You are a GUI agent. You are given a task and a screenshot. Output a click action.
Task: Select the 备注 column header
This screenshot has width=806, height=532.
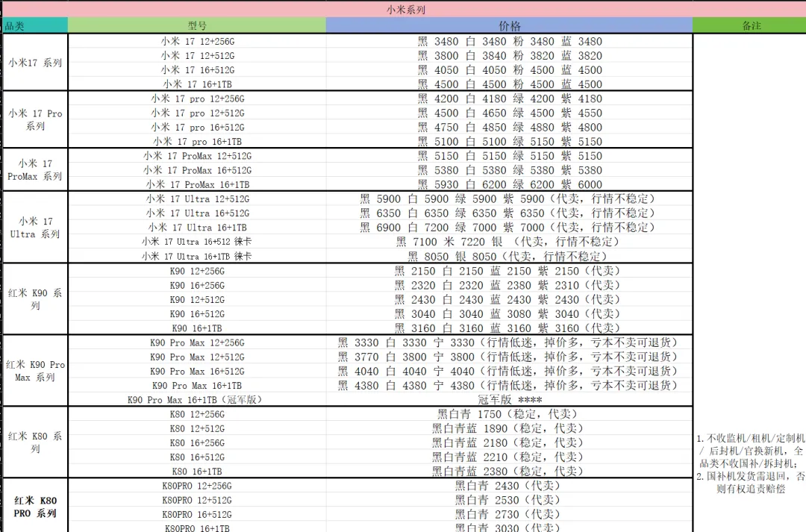[x=749, y=25]
